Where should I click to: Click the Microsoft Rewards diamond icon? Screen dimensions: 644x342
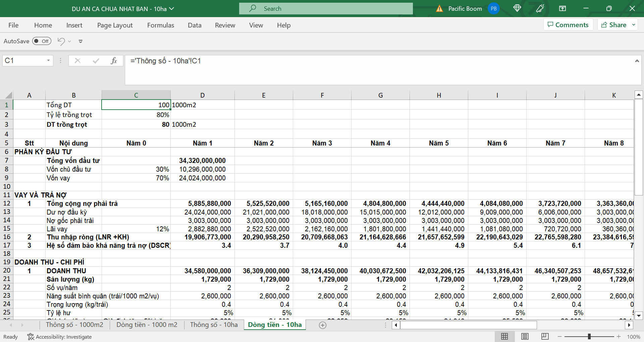[x=517, y=8]
